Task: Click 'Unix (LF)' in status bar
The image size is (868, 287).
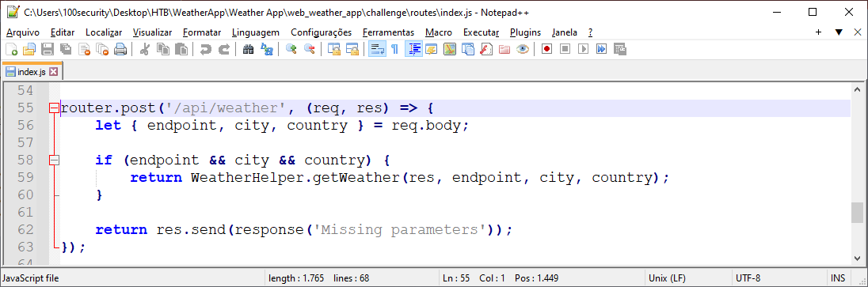Action: pyautogui.click(x=668, y=278)
